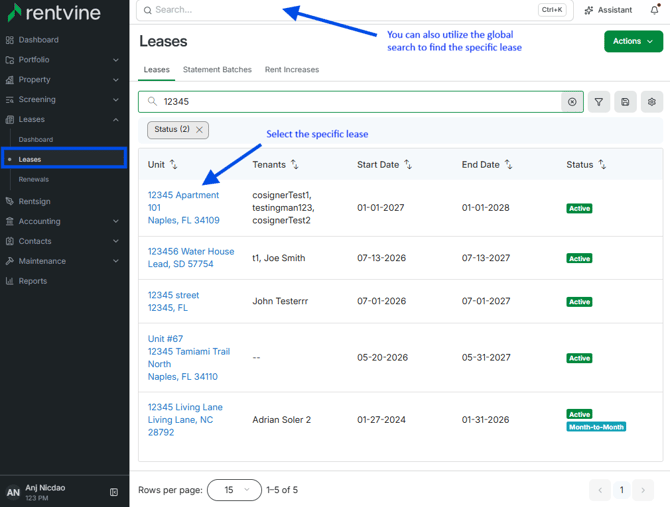Click the Dashboard item in sidebar
The width and height of the screenshot is (670, 507).
coord(38,40)
